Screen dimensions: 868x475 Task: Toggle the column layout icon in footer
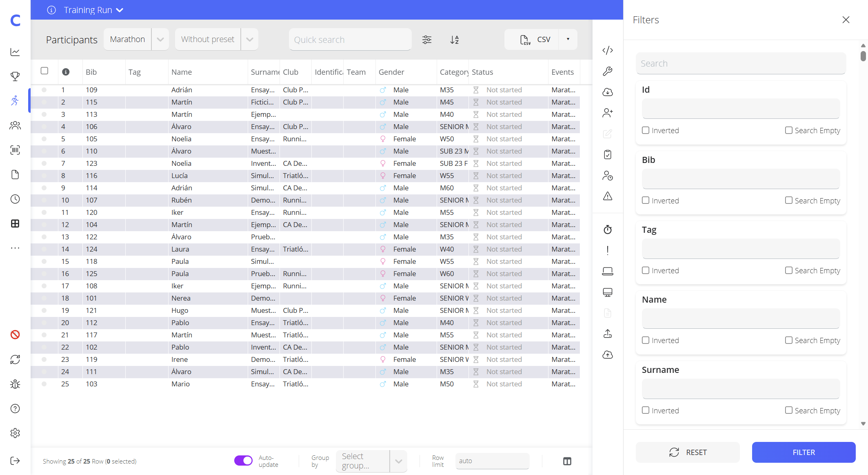tap(567, 461)
